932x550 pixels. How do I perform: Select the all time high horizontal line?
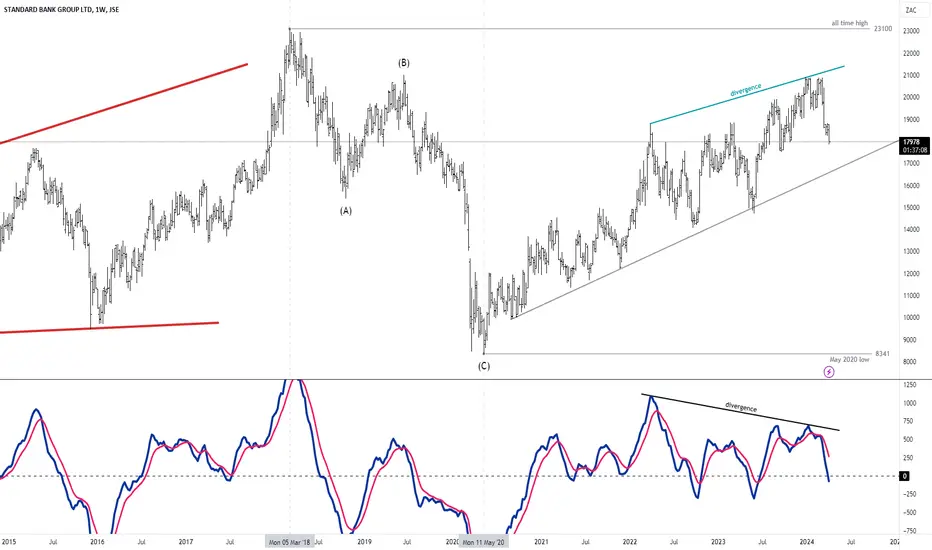[580, 29]
